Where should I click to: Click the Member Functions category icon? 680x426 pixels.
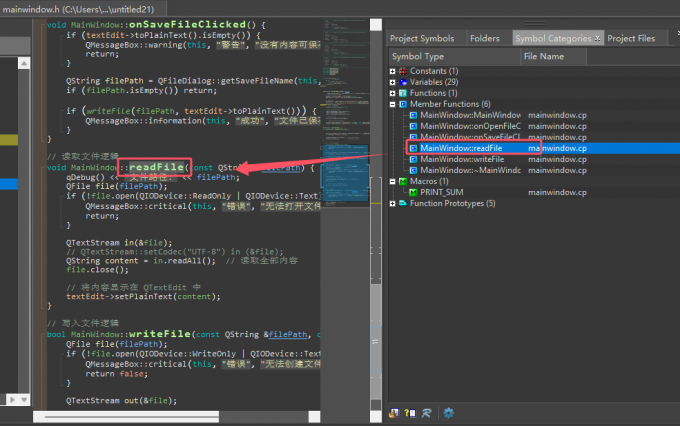[x=403, y=104]
